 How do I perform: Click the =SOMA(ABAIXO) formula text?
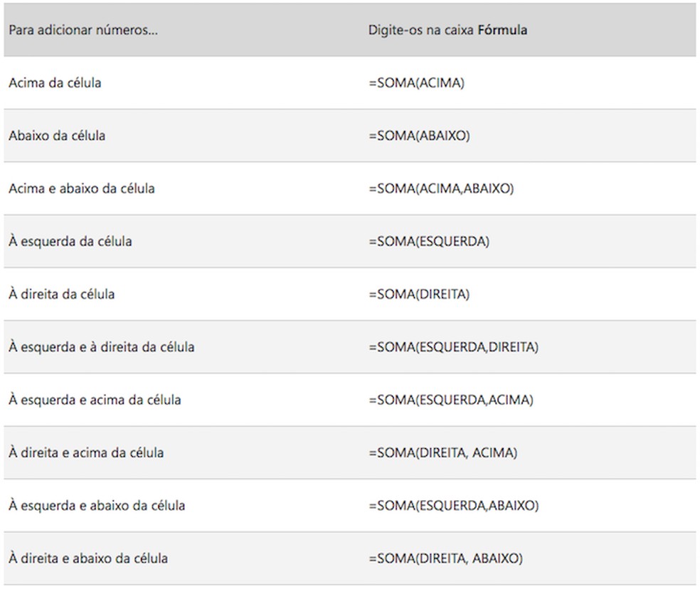pos(419,136)
